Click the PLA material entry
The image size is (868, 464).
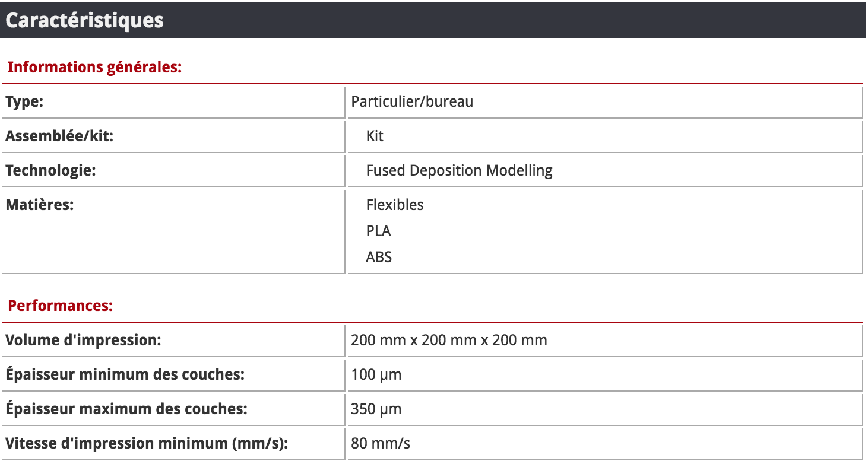(x=378, y=231)
